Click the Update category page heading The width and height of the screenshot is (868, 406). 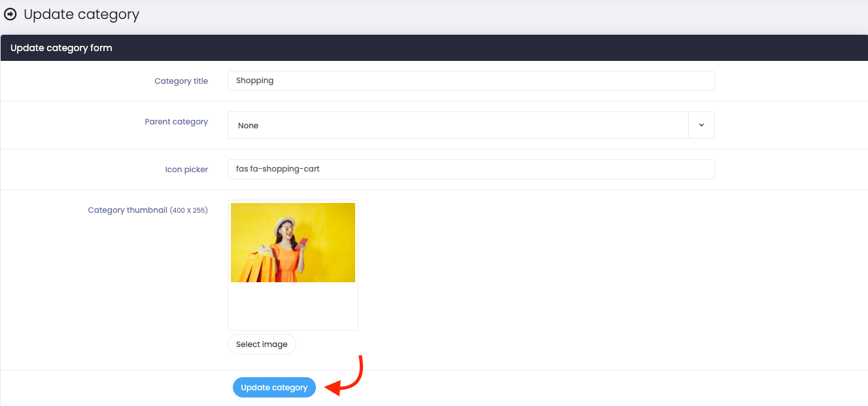81,14
